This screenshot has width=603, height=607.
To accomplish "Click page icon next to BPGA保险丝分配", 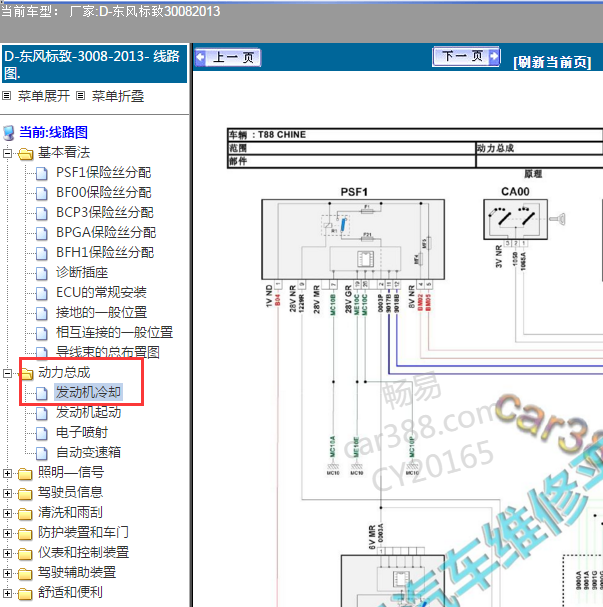I will [42, 233].
